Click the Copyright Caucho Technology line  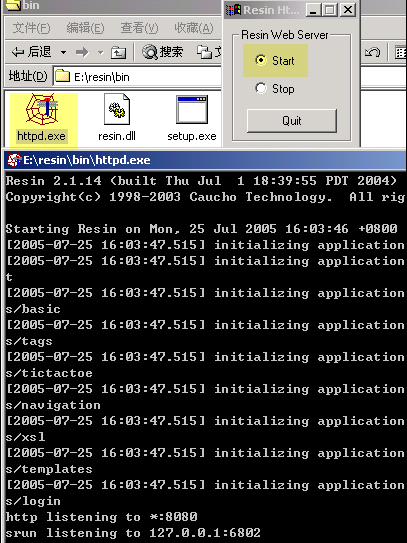(205, 197)
